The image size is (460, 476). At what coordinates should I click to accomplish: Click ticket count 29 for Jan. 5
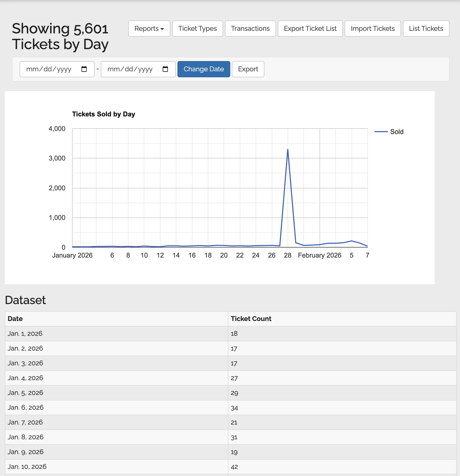tap(342, 393)
